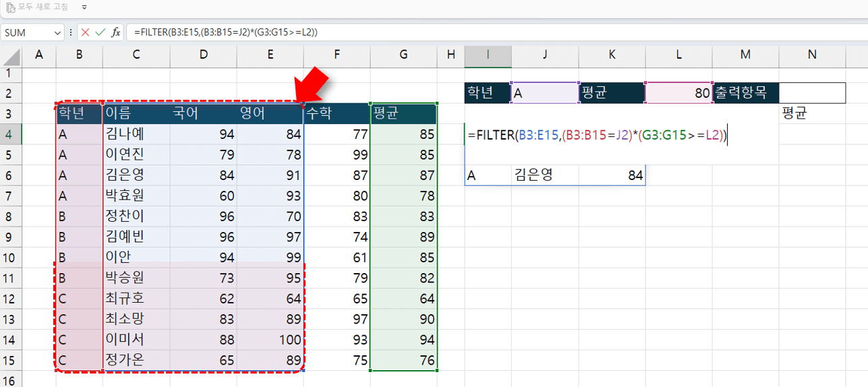Click the 영어 score cell showing 100

(270, 339)
